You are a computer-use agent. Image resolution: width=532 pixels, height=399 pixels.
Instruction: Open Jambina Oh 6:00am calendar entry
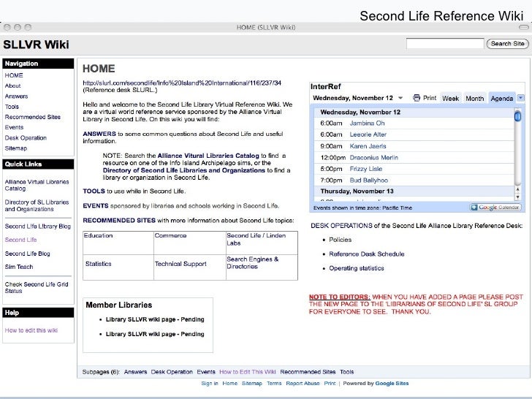pos(367,123)
